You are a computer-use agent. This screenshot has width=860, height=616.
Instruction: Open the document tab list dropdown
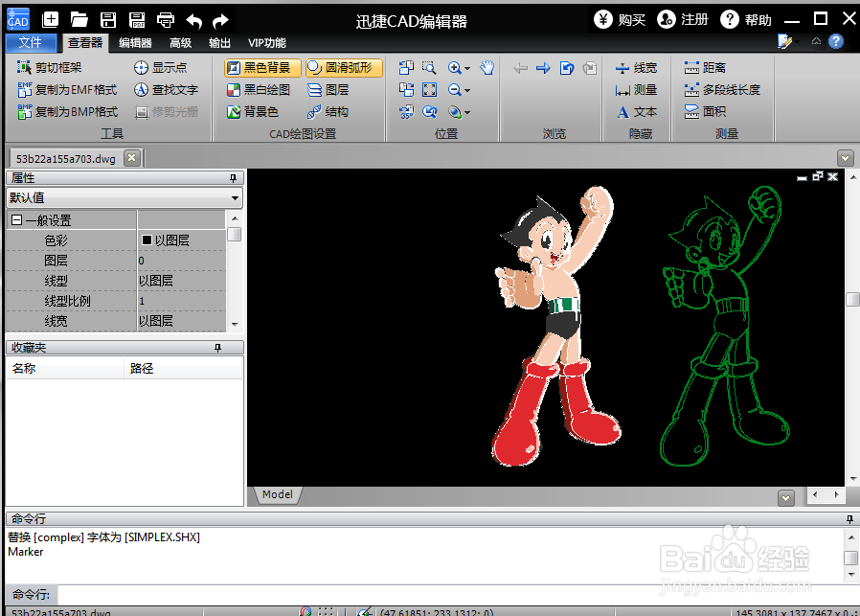[846, 158]
